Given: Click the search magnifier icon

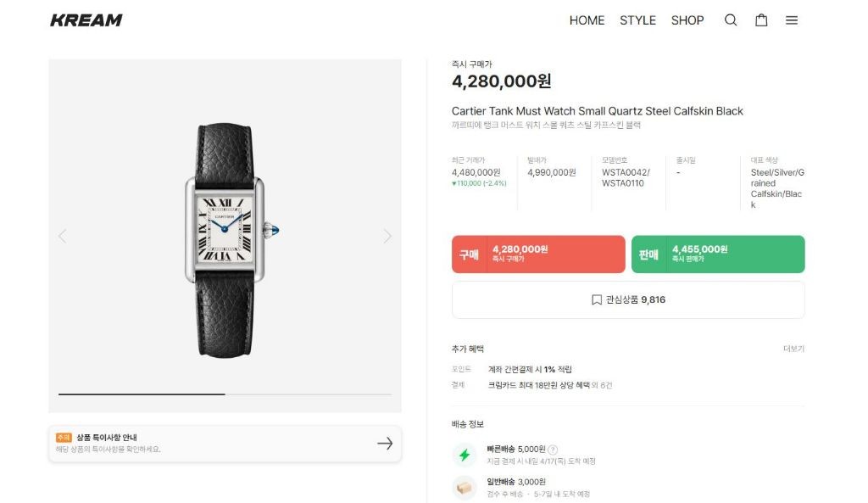Looking at the screenshot, I should (x=731, y=20).
